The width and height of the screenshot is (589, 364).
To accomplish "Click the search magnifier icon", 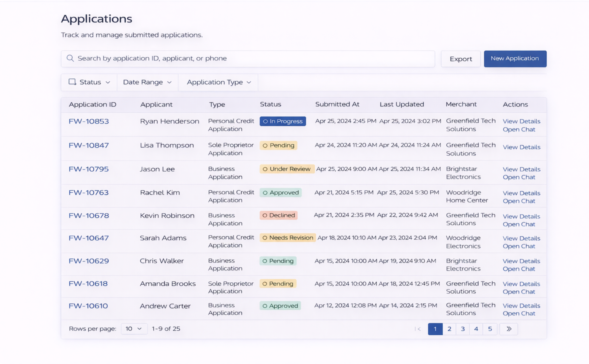I will 70,58.
